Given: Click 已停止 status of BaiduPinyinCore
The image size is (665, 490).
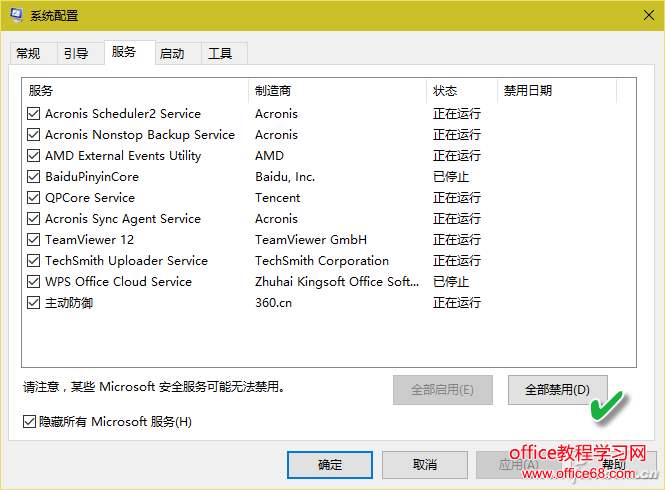Looking at the screenshot, I should 451,176.
